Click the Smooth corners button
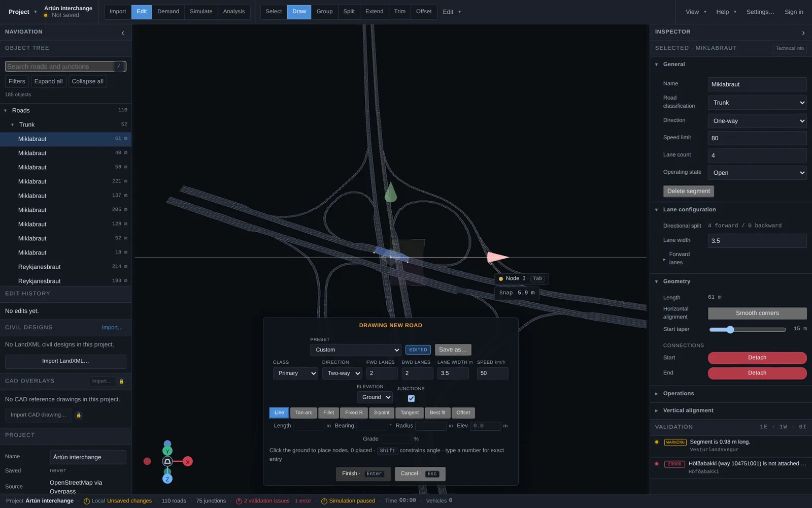The width and height of the screenshot is (812, 508). [757, 313]
